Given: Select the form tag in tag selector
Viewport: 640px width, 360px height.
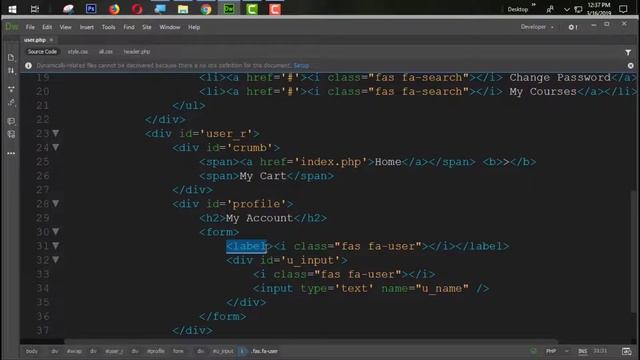Looking at the screenshot, I should coord(178,351).
